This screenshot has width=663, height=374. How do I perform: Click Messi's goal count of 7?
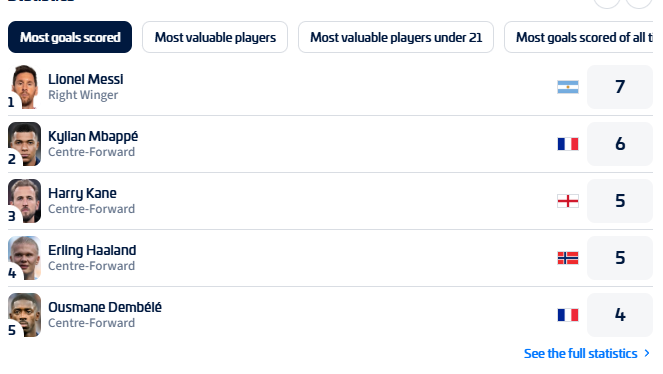pyautogui.click(x=620, y=87)
